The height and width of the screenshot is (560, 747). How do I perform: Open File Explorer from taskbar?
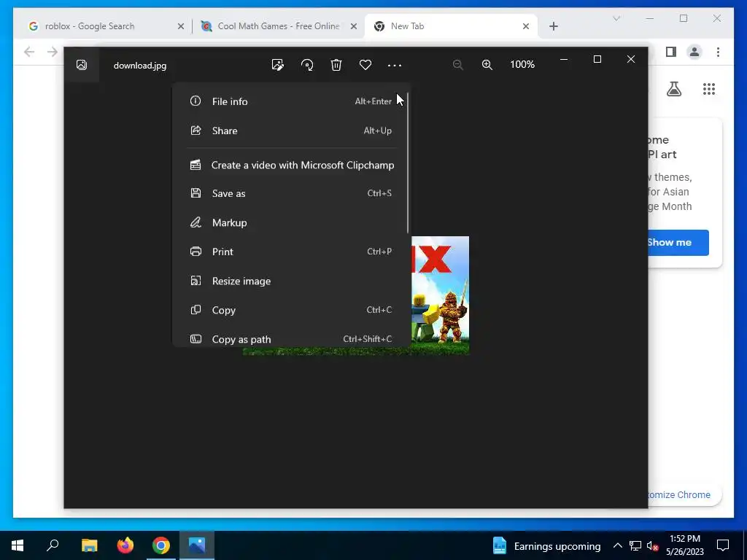pyautogui.click(x=89, y=545)
